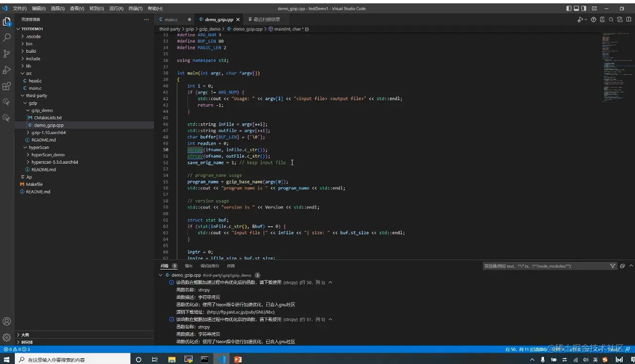The height and width of the screenshot is (364, 635).
Task: Click the panel maximize chevron
Action: click(x=631, y=266)
